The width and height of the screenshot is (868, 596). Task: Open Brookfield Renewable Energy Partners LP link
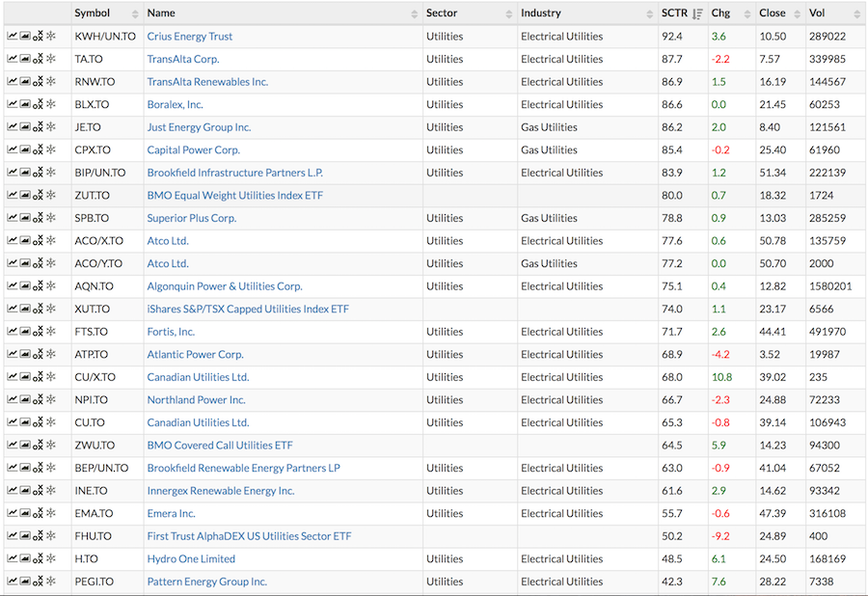click(244, 468)
